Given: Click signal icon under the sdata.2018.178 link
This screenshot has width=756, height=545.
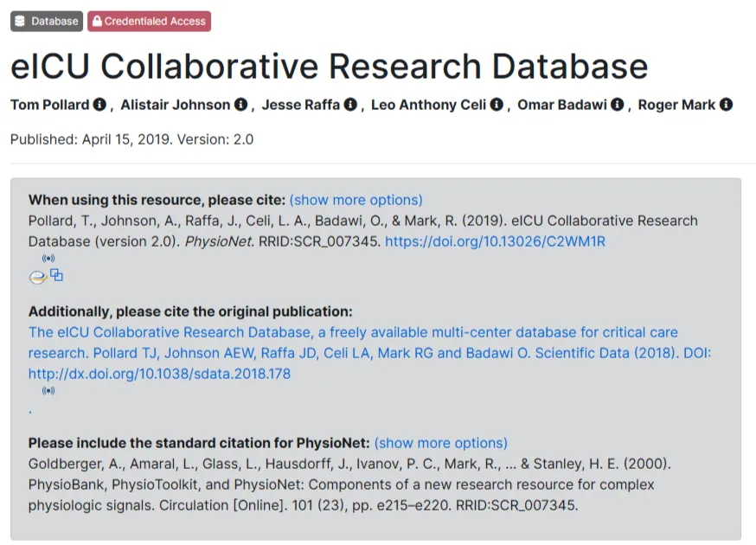Looking at the screenshot, I should (48, 390).
